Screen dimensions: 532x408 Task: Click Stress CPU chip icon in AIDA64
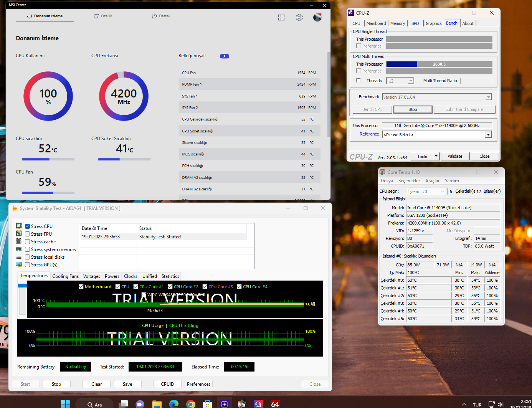pos(19,226)
